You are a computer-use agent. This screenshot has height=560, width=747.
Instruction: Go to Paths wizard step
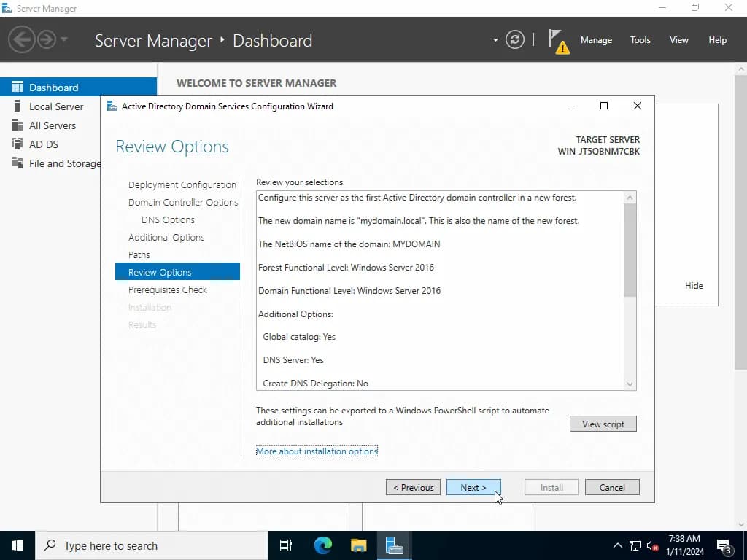click(139, 254)
